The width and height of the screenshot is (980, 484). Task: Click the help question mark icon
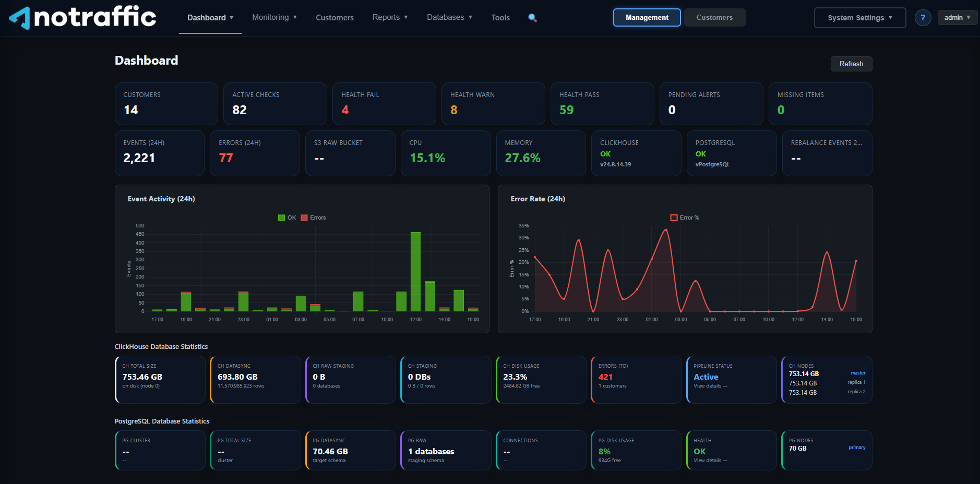coord(923,18)
